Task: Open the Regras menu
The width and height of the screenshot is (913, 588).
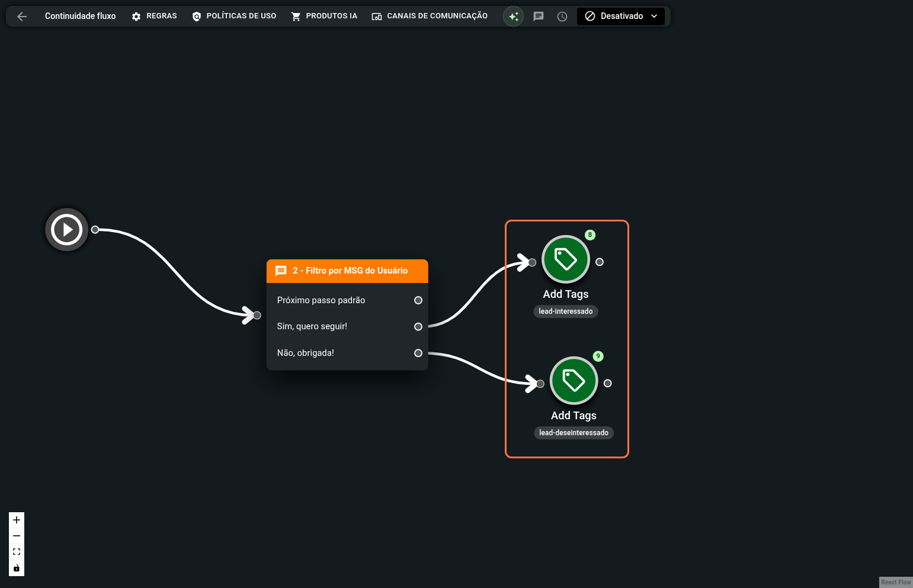Action: click(155, 17)
